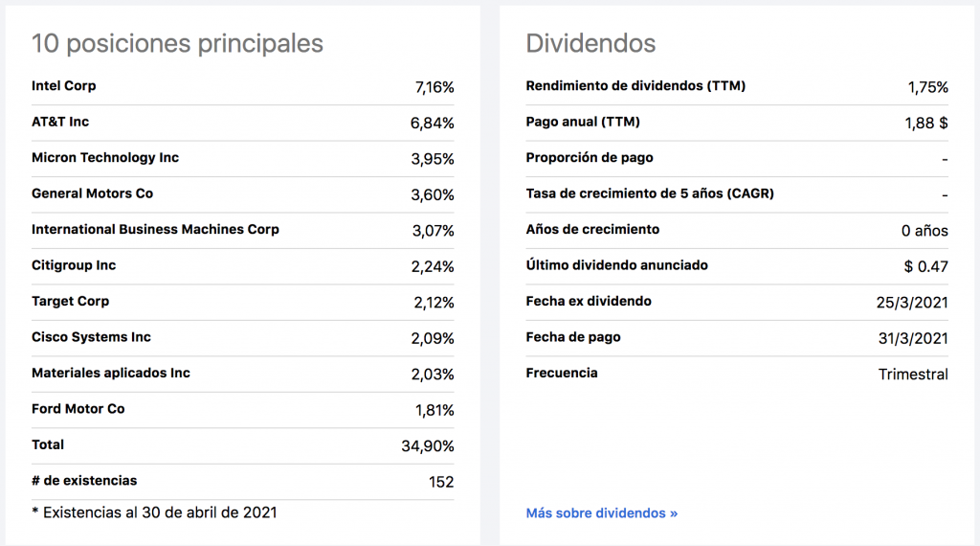Click the '# de existencias' count
Viewport: 980px width, 546px height.
pos(441,482)
